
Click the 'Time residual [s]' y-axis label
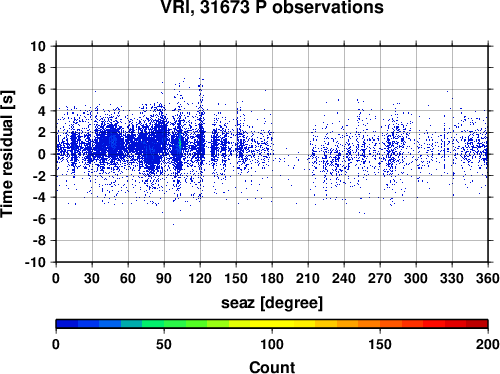pos(7,154)
